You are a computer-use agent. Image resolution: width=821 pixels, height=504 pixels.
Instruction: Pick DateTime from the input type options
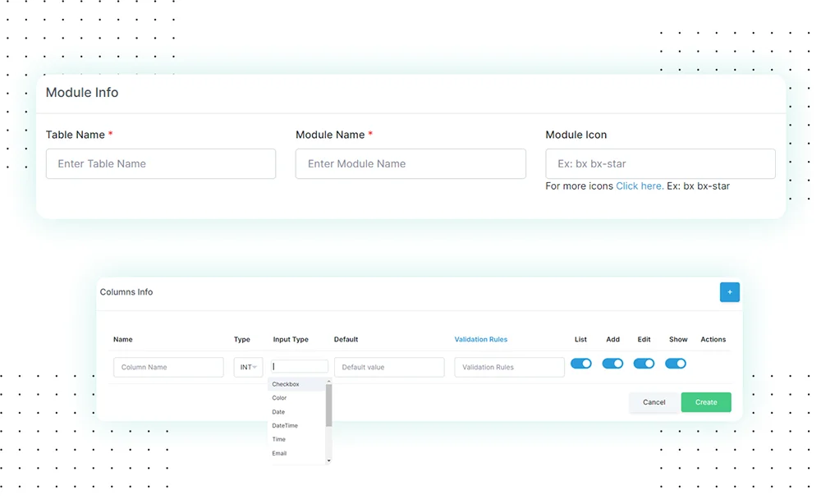coord(285,425)
